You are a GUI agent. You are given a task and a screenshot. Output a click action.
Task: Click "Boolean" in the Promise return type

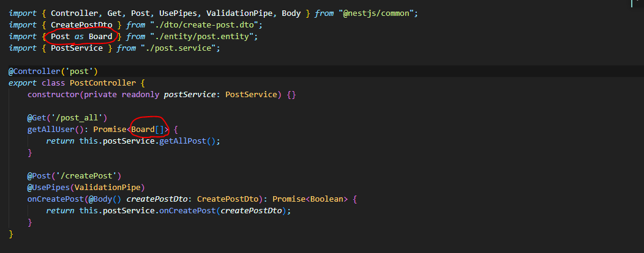[x=327, y=199]
